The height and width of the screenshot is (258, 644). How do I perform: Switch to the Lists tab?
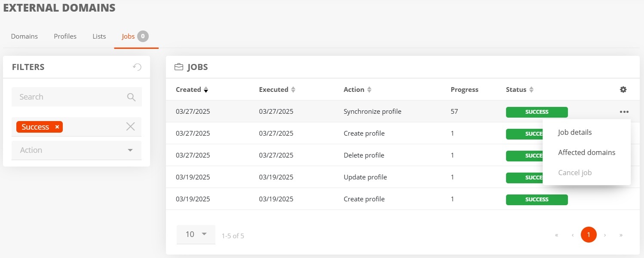(99, 36)
